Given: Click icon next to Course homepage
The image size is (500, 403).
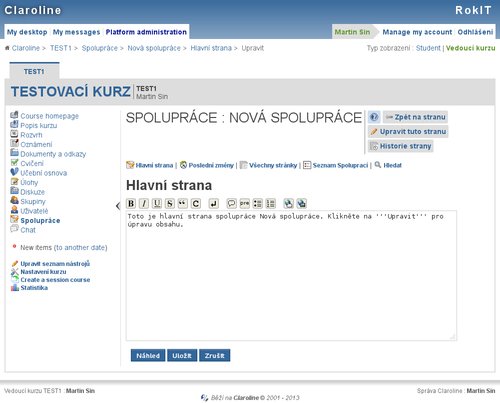Looking at the screenshot, I should click(14, 115).
